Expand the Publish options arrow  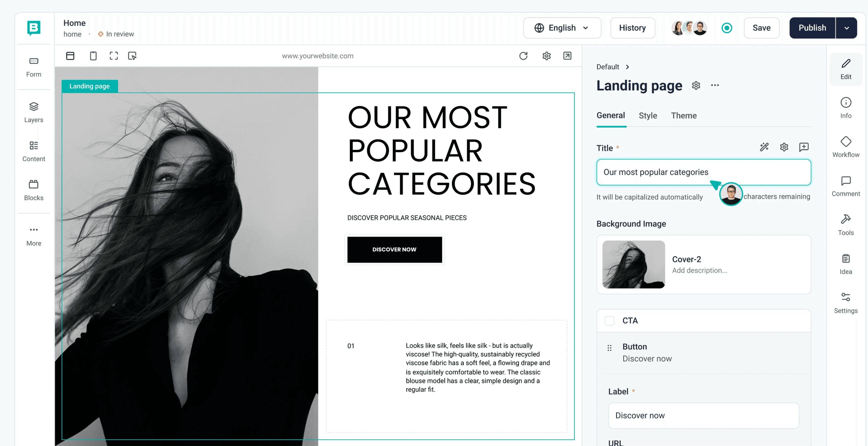click(x=846, y=28)
